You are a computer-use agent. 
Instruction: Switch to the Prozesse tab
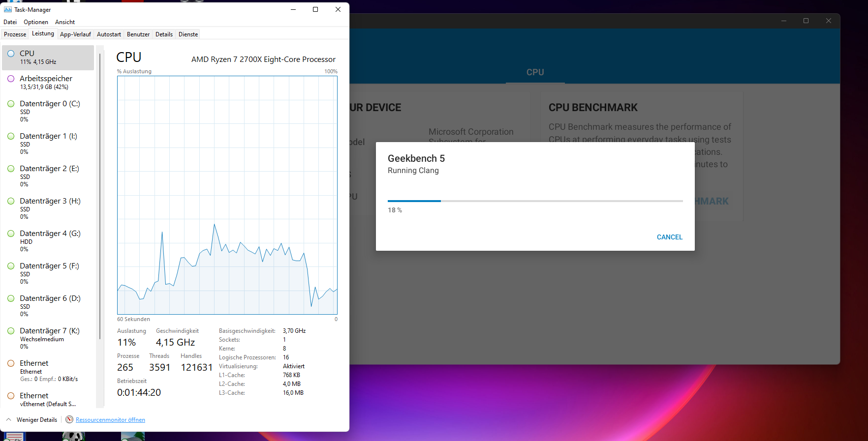[15, 34]
